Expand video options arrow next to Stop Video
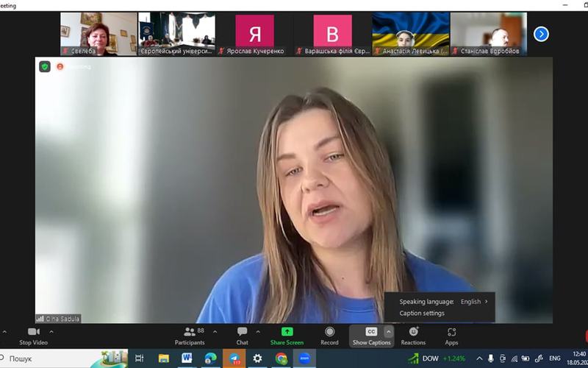The width and height of the screenshot is (588, 368). click(51, 332)
